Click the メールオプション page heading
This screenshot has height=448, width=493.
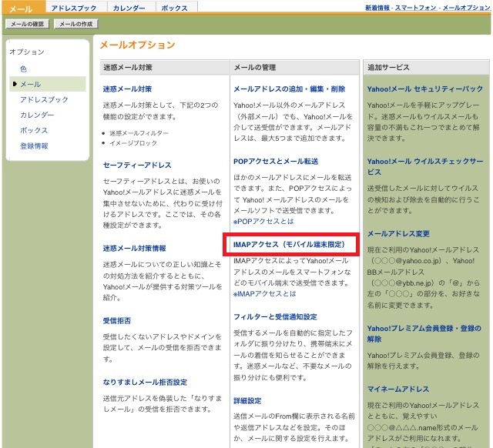coord(137,45)
